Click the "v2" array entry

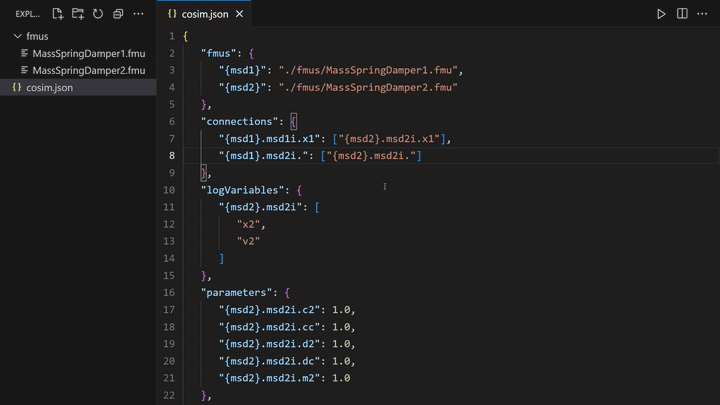(x=248, y=241)
